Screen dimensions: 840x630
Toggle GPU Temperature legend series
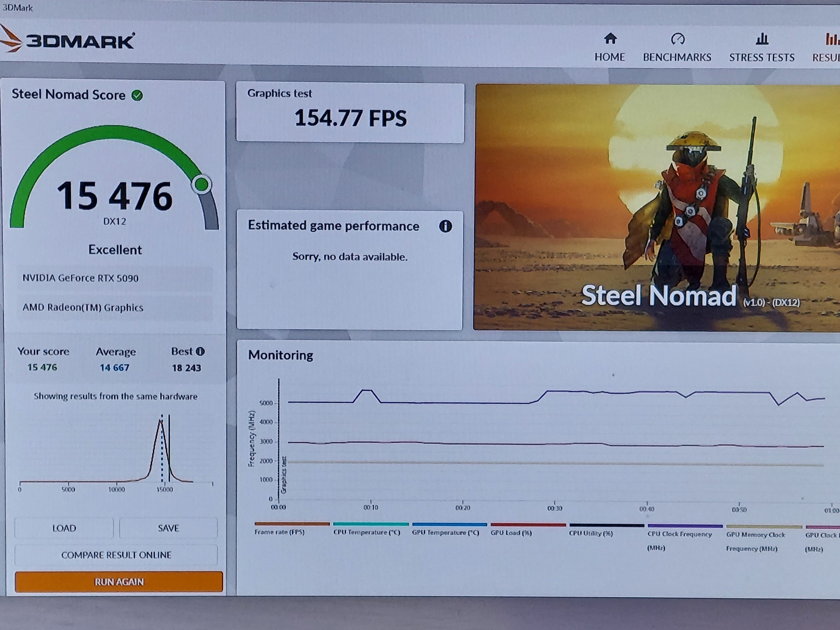(445, 532)
